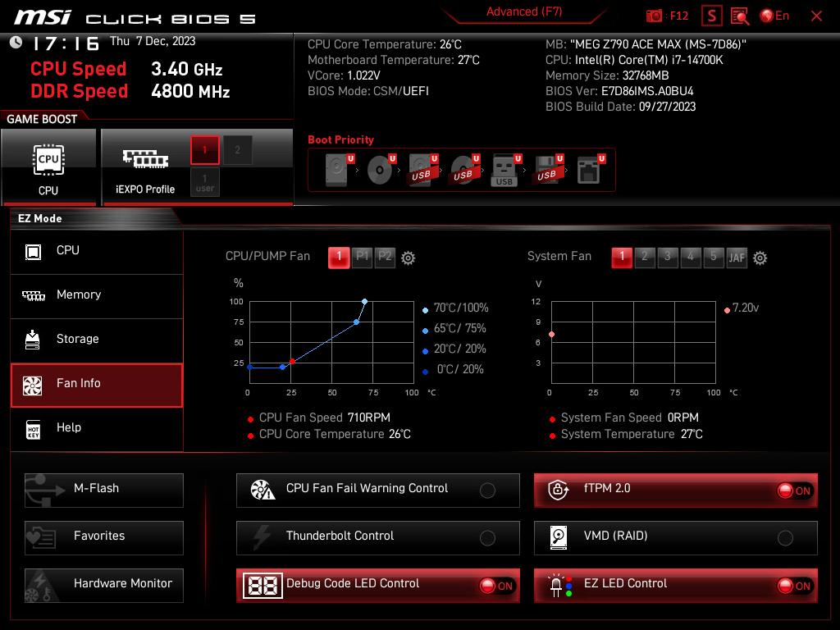This screenshot has width=840, height=630.
Task: Select System Fan 4 button
Action: click(691, 257)
